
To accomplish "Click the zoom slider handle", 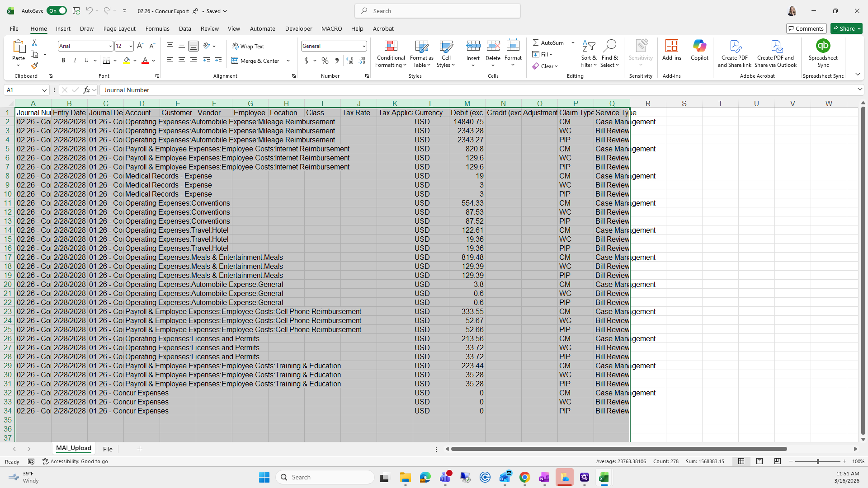I will click(817, 461).
